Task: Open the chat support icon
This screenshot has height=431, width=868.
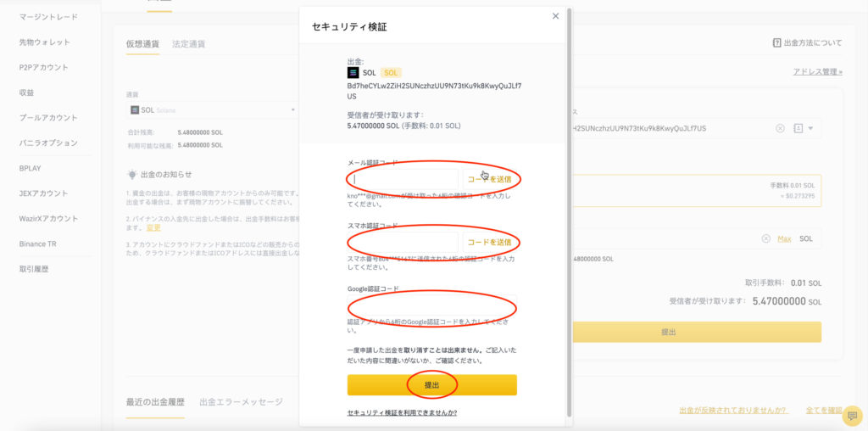Action: click(853, 416)
